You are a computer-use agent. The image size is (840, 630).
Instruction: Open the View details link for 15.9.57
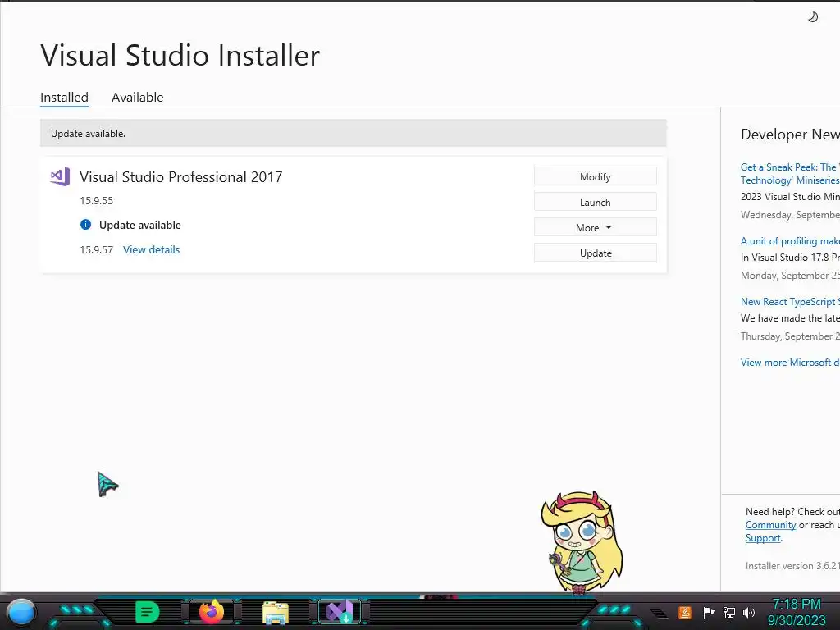click(x=151, y=249)
